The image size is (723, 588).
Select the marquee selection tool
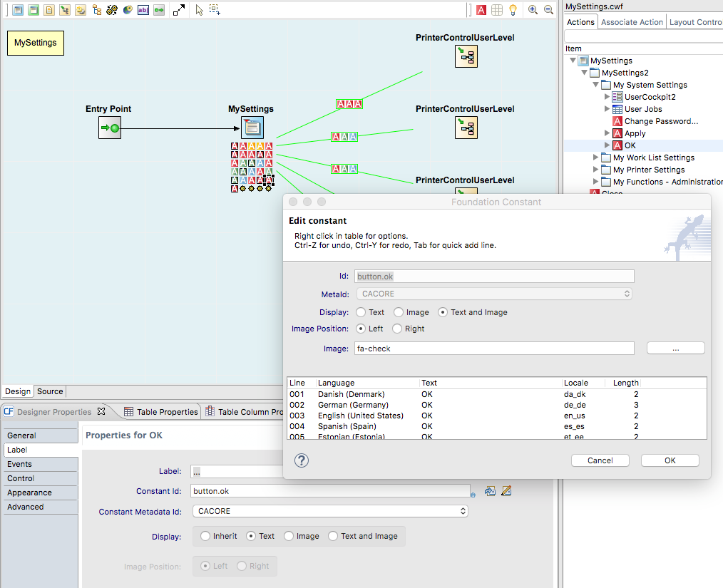[x=215, y=10]
